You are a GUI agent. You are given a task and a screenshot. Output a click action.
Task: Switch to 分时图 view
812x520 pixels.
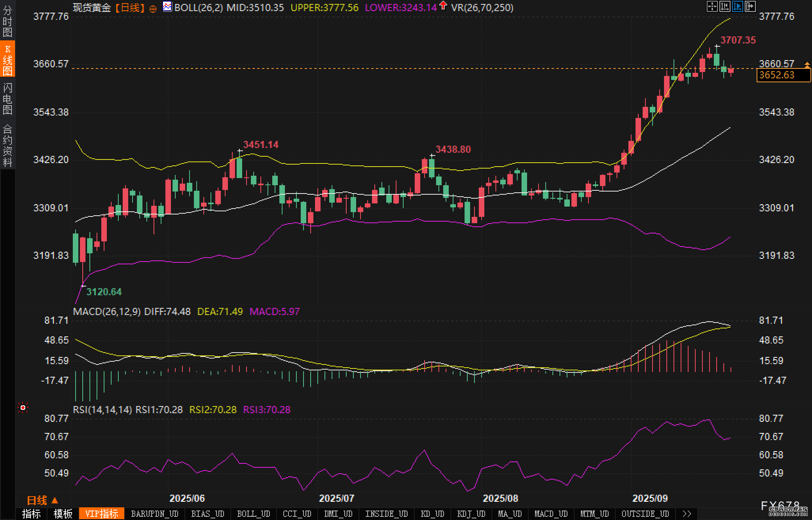point(8,21)
